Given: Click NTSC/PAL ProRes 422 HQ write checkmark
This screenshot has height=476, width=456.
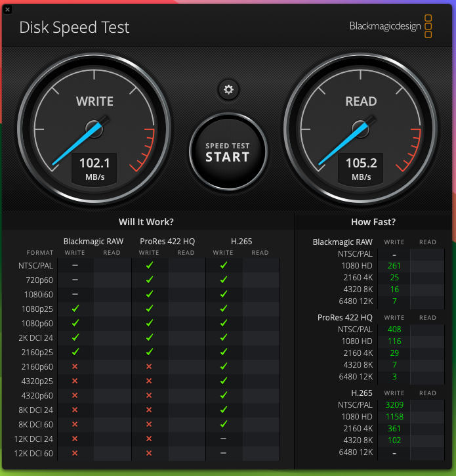Looking at the screenshot, I should pos(150,265).
